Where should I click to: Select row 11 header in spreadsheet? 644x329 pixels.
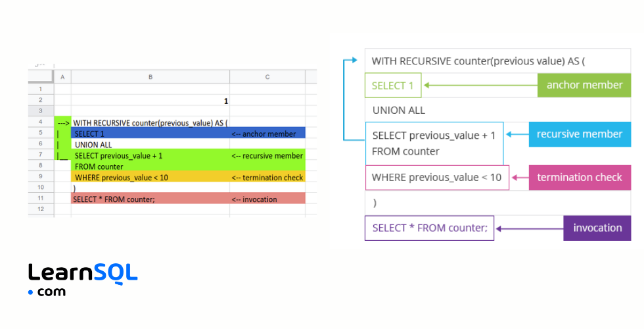(x=41, y=198)
